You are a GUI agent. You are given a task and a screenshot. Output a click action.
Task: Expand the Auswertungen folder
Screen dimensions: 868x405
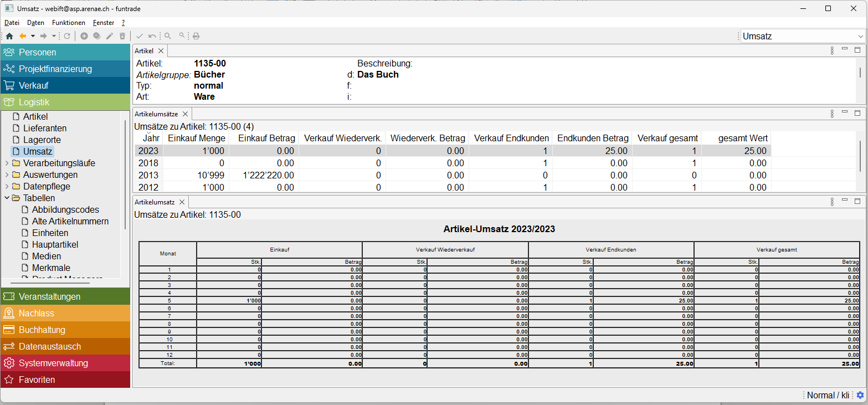tap(7, 175)
